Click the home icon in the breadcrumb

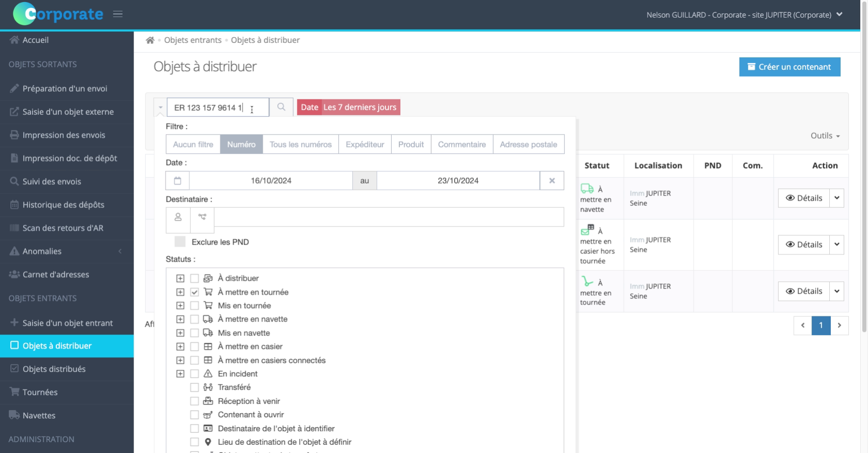(150, 40)
